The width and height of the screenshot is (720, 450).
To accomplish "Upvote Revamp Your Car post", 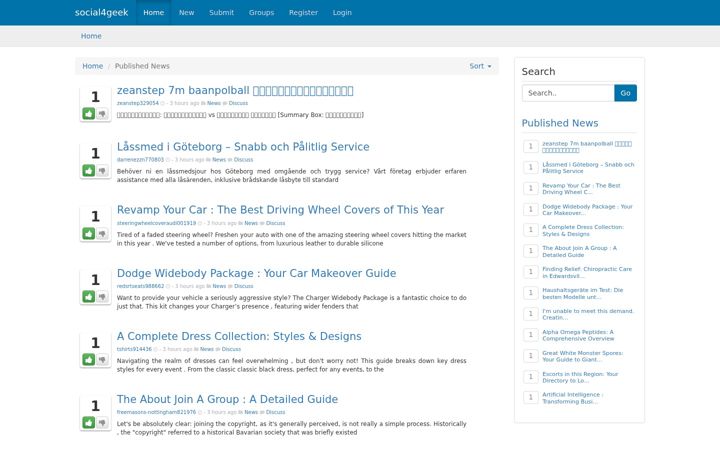I will coord(89,234).
